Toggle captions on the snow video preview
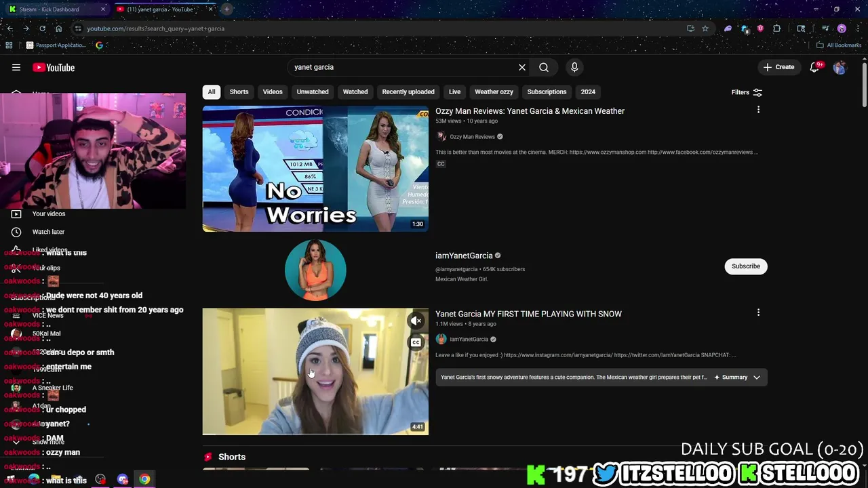The width and height of the screenshot is (868, 488). [416, 342]
